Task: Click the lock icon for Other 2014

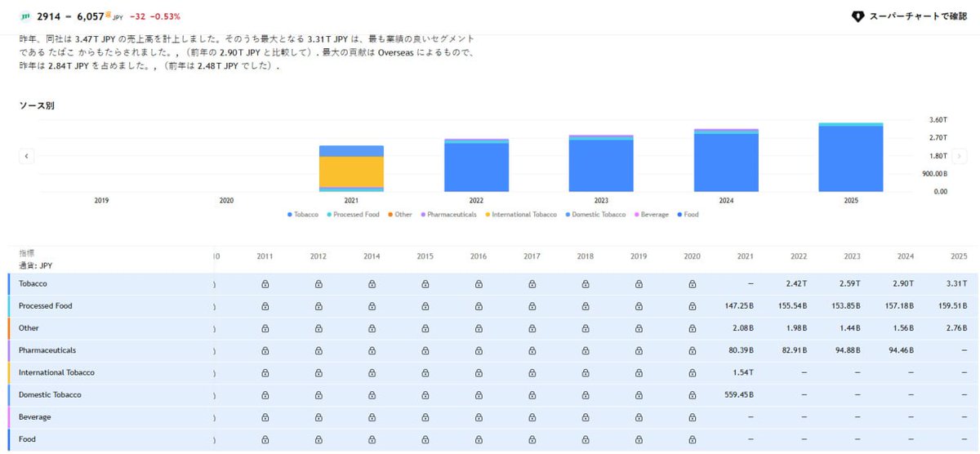Action: tap(372, 328)
